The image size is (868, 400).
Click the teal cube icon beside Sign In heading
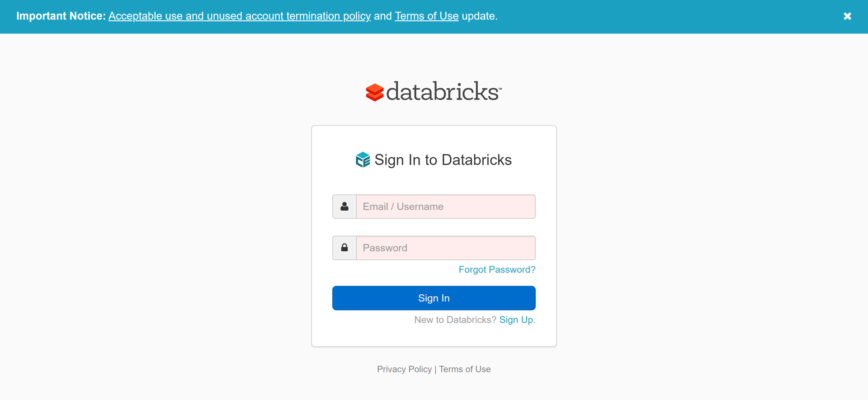pos(363,159)
